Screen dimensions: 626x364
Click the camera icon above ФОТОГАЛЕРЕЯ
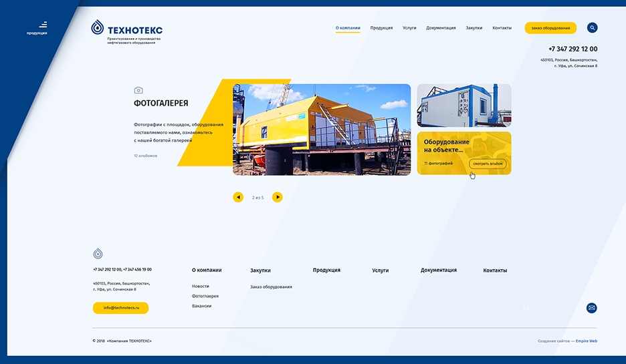click(x=138, y=91)
